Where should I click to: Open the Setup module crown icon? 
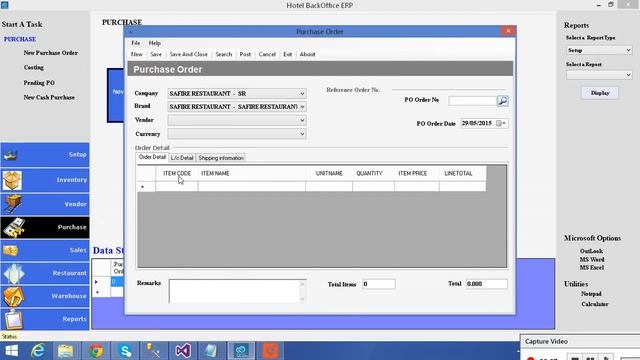point(11,155)
